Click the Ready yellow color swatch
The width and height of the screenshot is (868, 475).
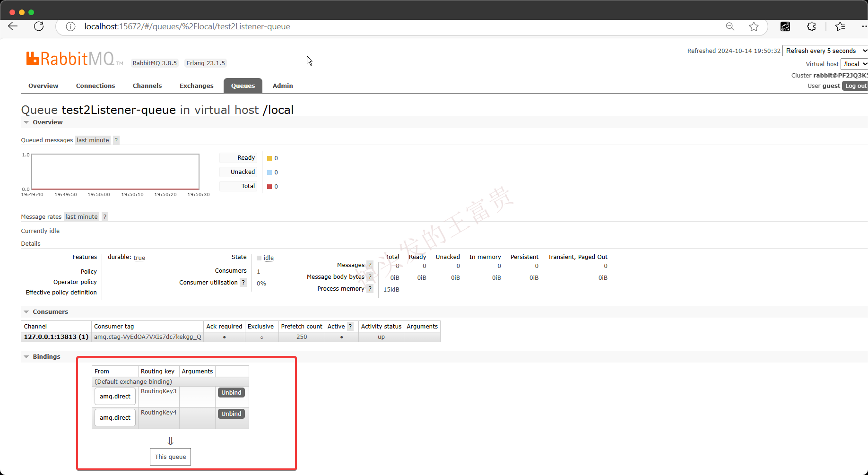tap(269, 158)
